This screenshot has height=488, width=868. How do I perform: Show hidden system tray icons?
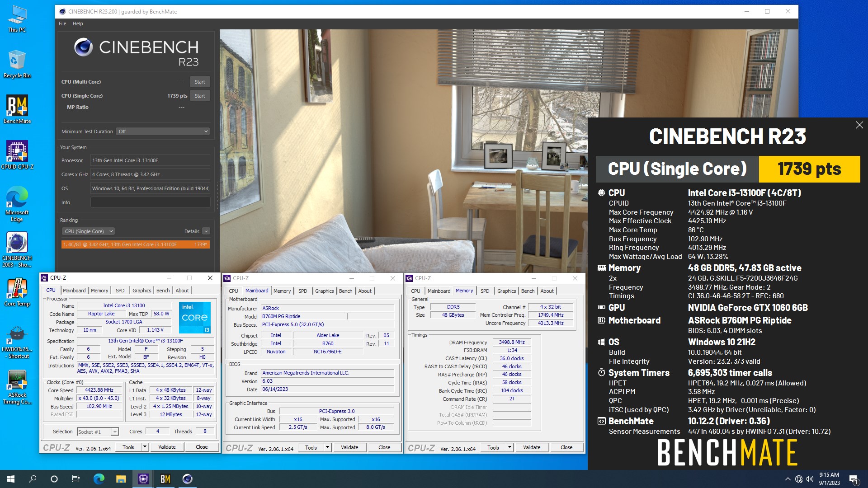pos(788,479)
